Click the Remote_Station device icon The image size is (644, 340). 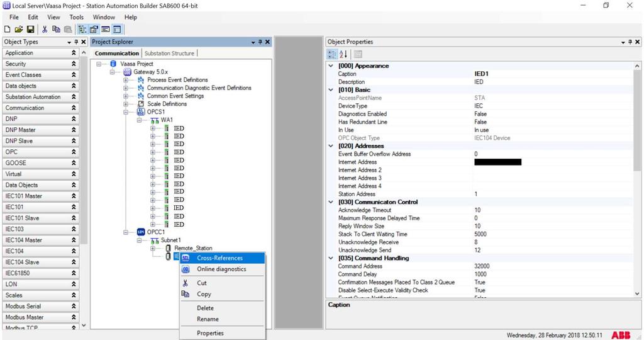(168, 248)
